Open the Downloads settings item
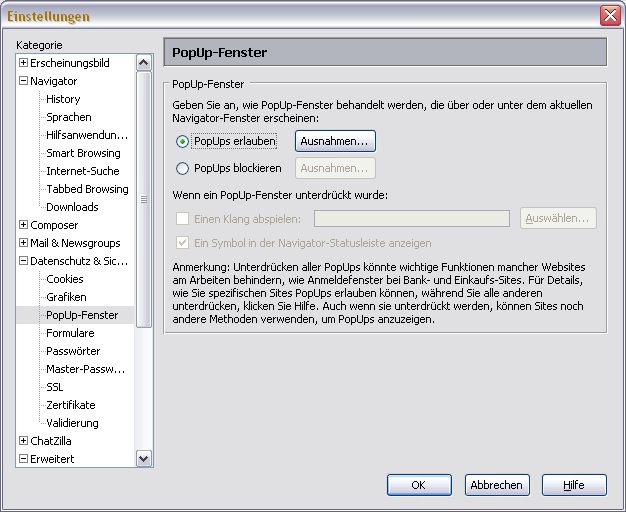The image size is (626, 512). click(x=72, y=207)
